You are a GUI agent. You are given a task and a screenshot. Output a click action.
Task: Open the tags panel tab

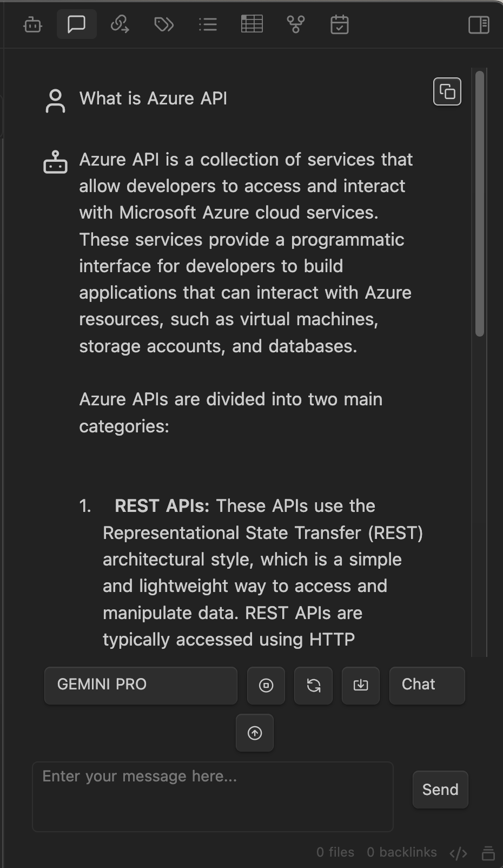tap(163, 24)
